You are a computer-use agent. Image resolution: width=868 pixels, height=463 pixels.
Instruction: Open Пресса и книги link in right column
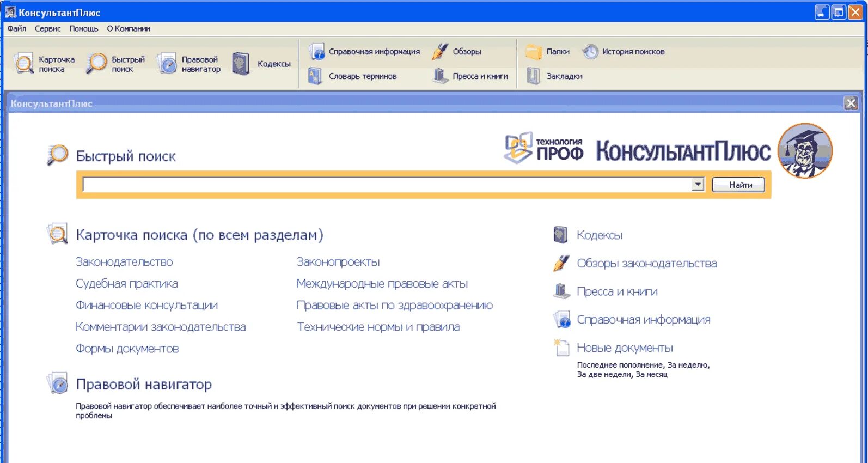617,292
